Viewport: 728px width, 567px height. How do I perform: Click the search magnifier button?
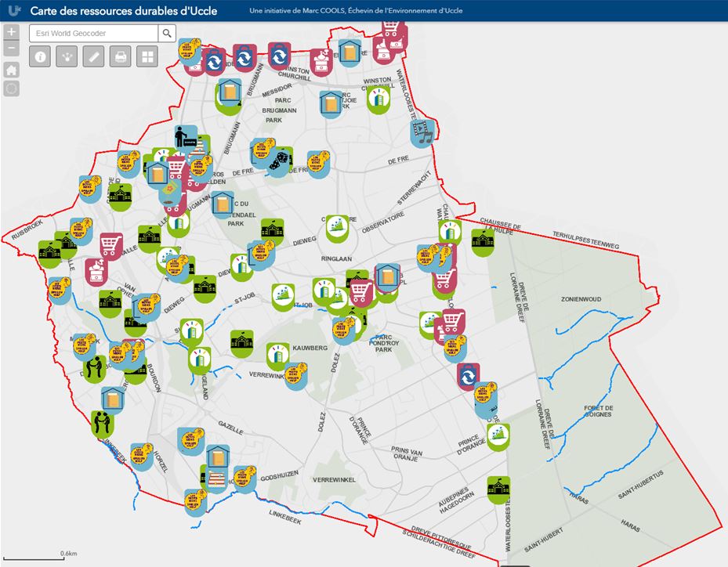coord(167,33)
